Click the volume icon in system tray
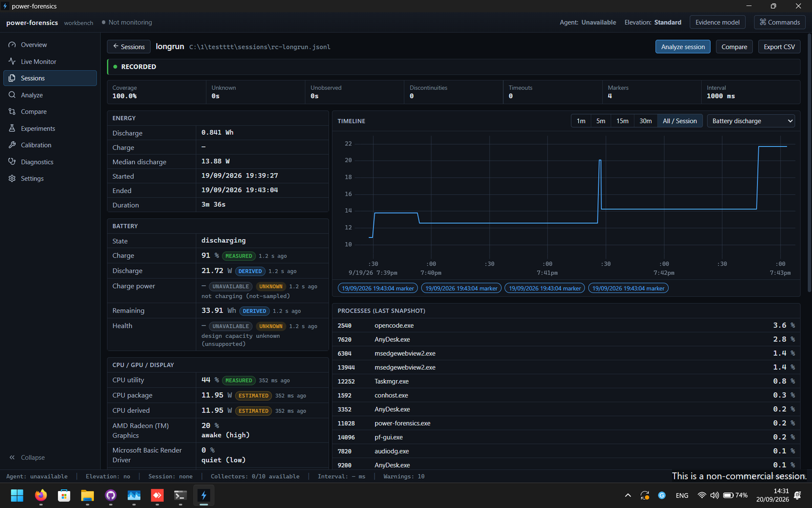Screen dimensions: 812x508 click(x=714, y=495)
